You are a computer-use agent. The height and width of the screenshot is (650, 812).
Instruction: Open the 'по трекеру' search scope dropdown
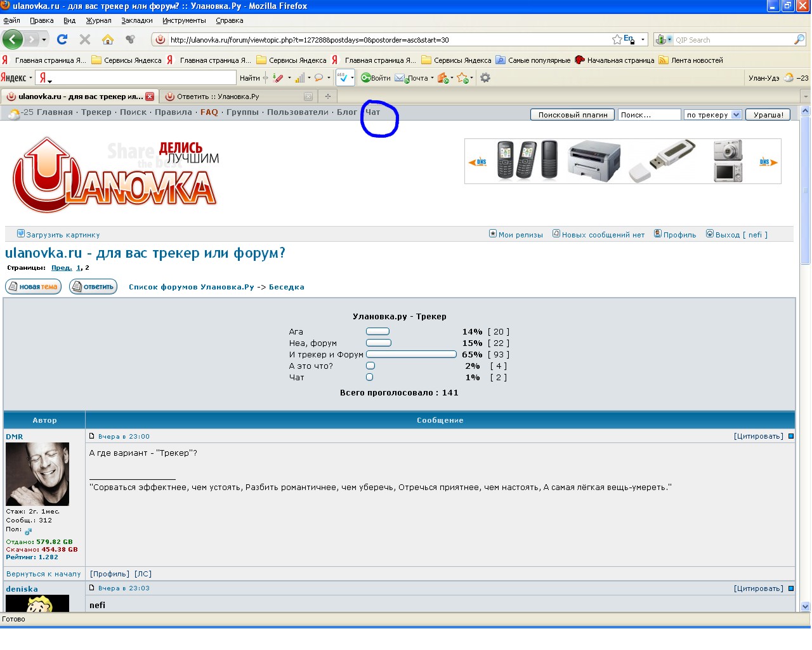click(x=736, y=115)
